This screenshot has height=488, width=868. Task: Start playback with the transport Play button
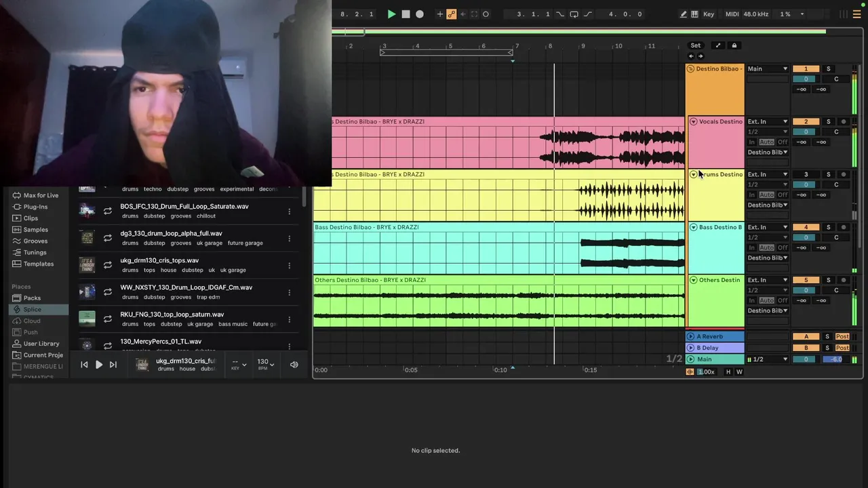(391, 14)
